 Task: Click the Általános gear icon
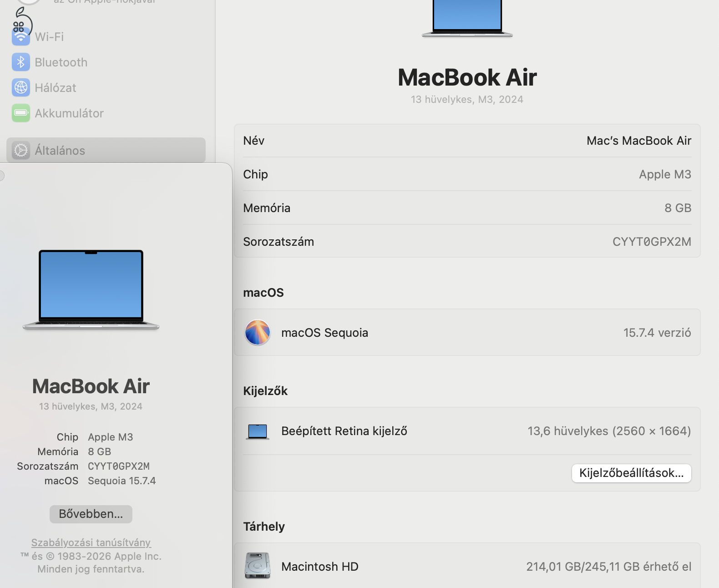(21, 150)
